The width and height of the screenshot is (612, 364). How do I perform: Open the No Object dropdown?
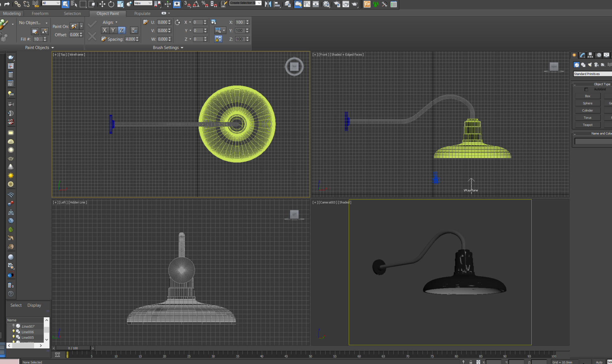coord(33,23)
